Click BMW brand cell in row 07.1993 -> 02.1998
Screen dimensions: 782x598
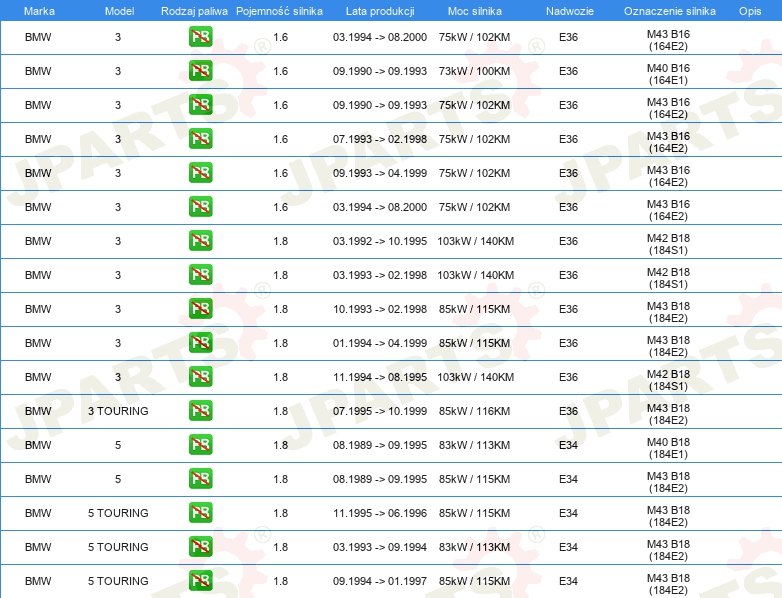point(38,139)
